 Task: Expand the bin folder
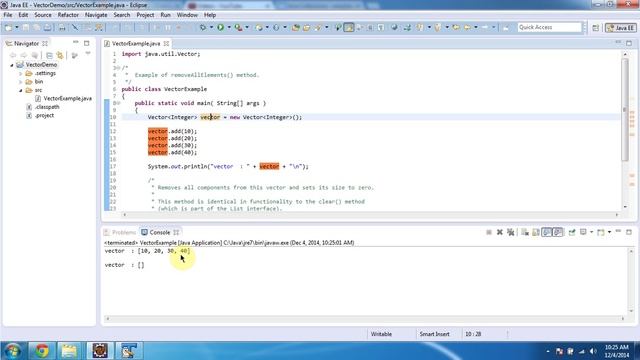pos(20,82)
